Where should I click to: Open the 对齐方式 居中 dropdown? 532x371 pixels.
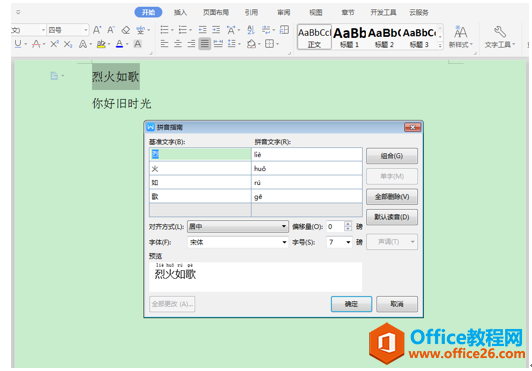(238, 226)
